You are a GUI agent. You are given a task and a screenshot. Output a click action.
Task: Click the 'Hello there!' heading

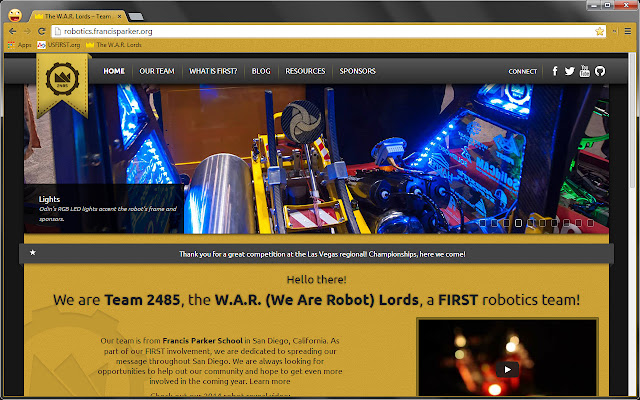pos(316,280)
